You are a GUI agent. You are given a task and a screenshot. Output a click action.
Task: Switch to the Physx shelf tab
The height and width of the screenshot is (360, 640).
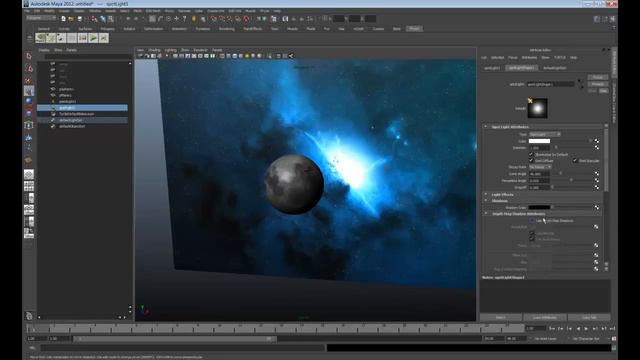pos(414,29)
